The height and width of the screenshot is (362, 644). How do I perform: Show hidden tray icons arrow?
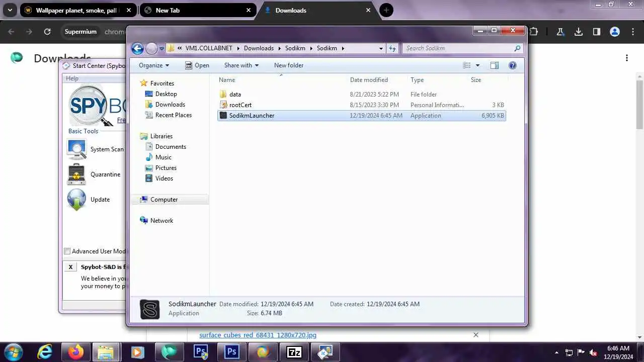coord(556,352)
